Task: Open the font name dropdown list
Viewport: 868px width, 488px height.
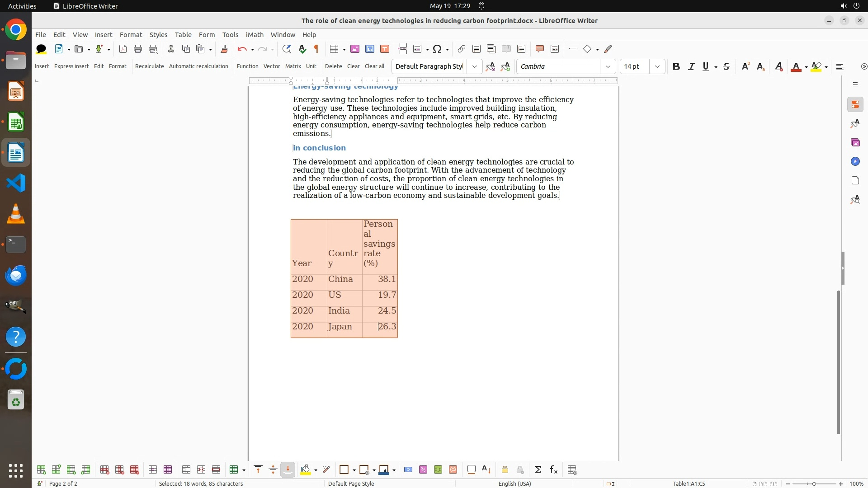Action: pyautogui.click(x=608, y=66)
